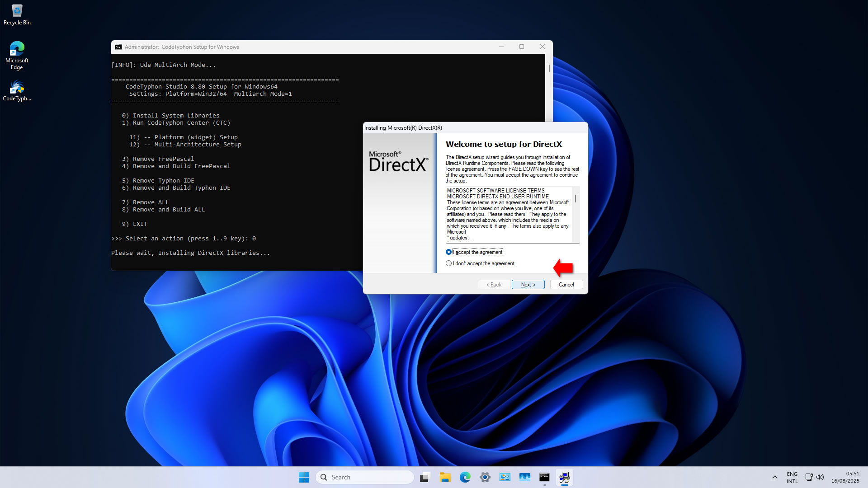This screenshot has height=488, width=868.
Task: Select "I accept the agreement" option
Action: click(x=474, y=252)
